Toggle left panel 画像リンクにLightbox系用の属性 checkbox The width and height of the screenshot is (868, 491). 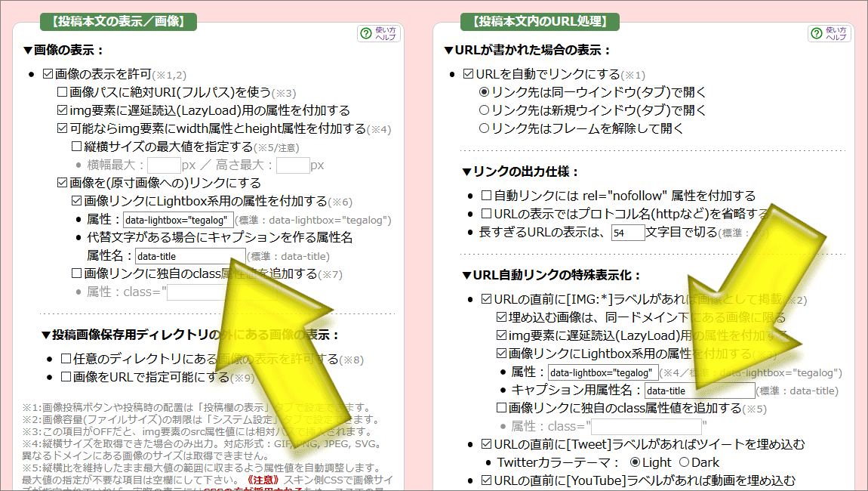point(77,201)
